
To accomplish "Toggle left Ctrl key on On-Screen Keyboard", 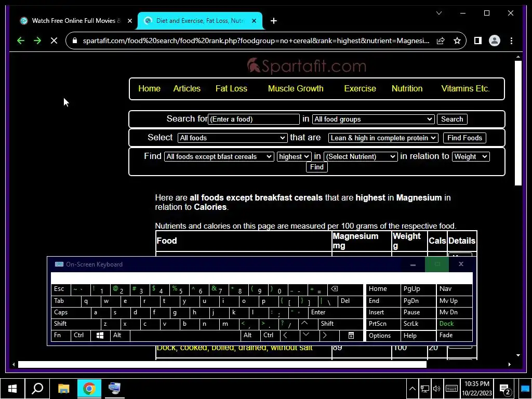I will [x=81, y=336].
